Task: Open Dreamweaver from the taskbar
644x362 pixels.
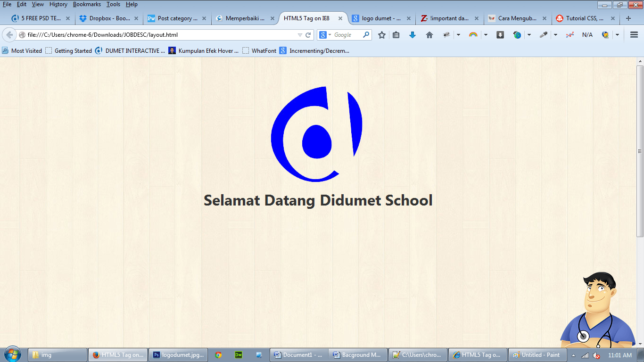Action: (x=239, y=355)
